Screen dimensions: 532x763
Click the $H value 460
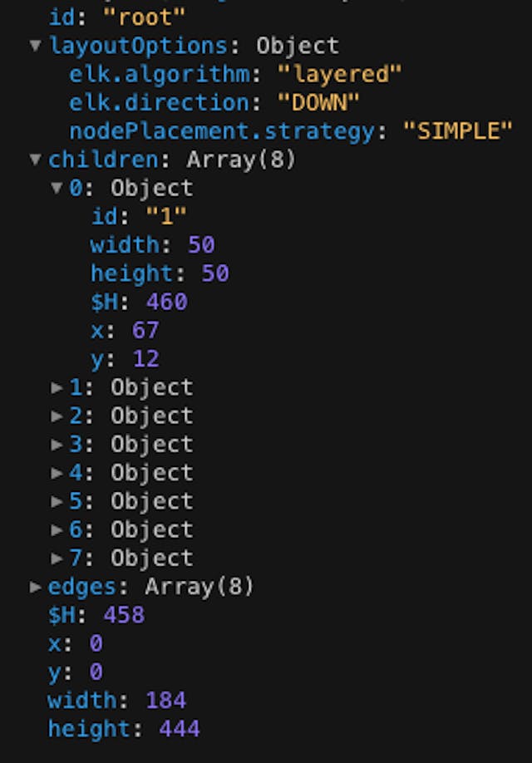pyautogui.click(x=167, y=302)
